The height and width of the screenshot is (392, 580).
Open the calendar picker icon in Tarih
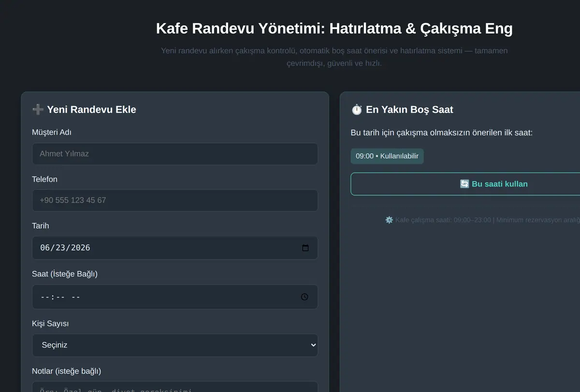coord(305,247)
